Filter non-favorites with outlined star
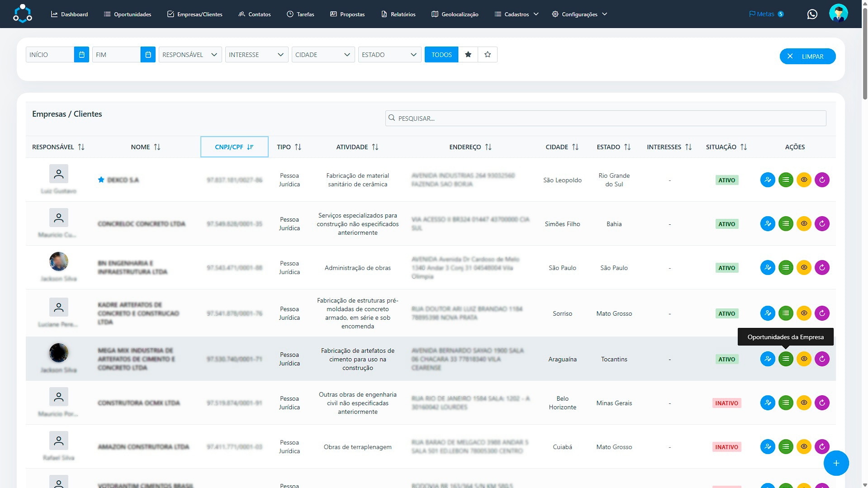 [488, 55]
